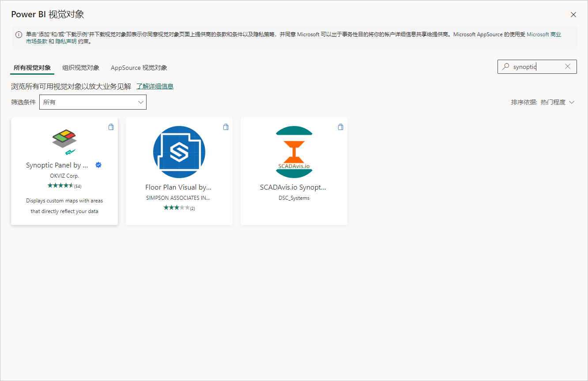Click shopping bag icon on Floor Plan card
Image resolution: width=588 pixels, height=381 pixels.
[226, 127]
